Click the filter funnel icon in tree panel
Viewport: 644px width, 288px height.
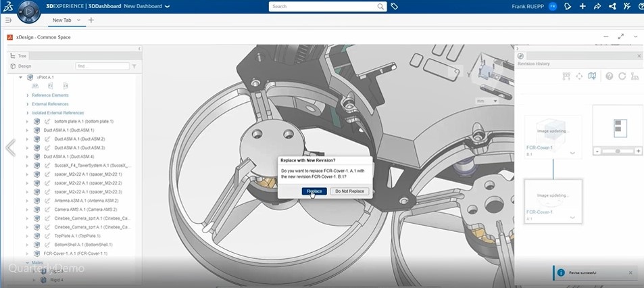pos(134,66)
